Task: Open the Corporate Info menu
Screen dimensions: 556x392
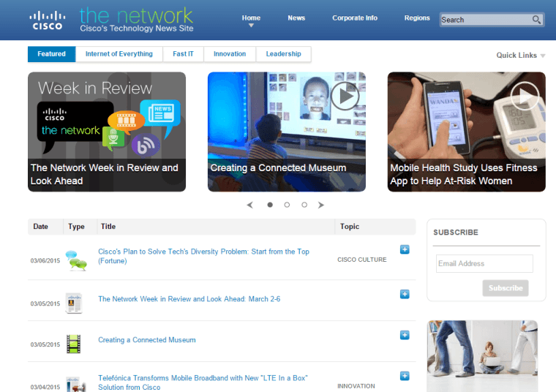Action: tap(355, 18)
